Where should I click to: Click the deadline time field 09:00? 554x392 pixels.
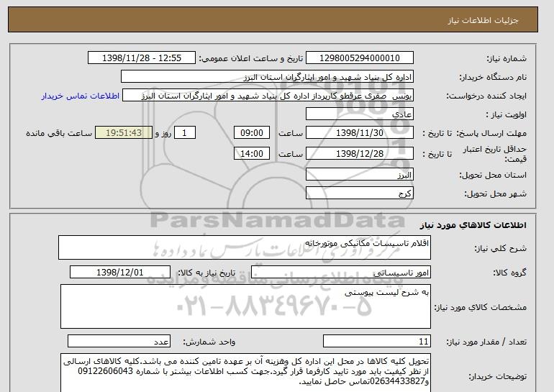(x=252, y=133)
